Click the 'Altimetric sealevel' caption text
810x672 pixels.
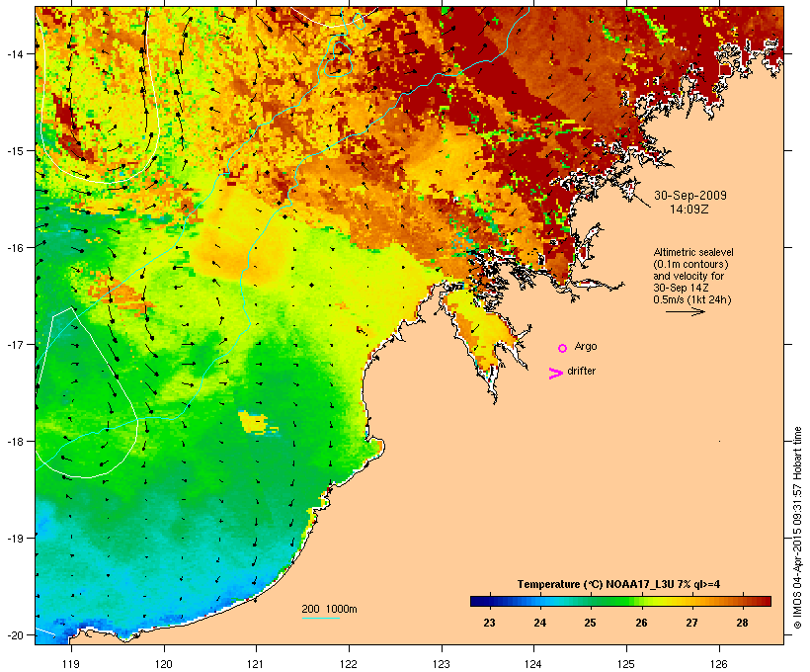[x=693, y=252]
